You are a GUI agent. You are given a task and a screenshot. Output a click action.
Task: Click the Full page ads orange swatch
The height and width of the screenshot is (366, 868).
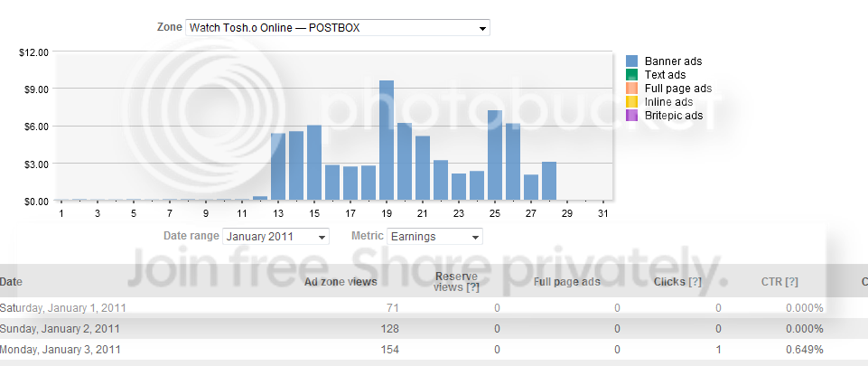(632, 89)
